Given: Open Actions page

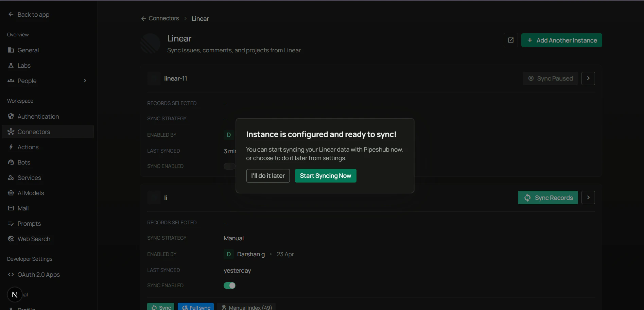Looking at the screenshot, I should click(48, 147).
